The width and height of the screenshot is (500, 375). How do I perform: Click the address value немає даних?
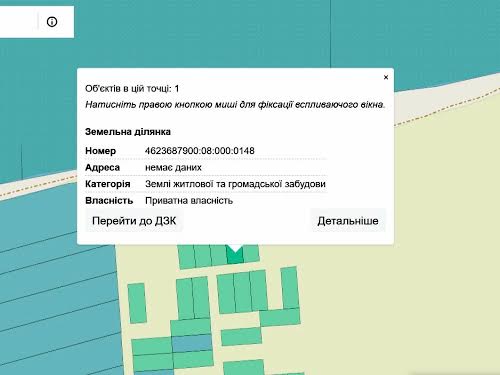coord(173,167)
